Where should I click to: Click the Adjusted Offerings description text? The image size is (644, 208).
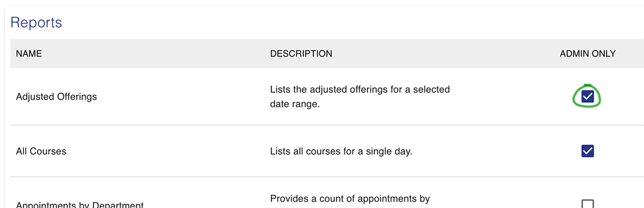[360, 97]
